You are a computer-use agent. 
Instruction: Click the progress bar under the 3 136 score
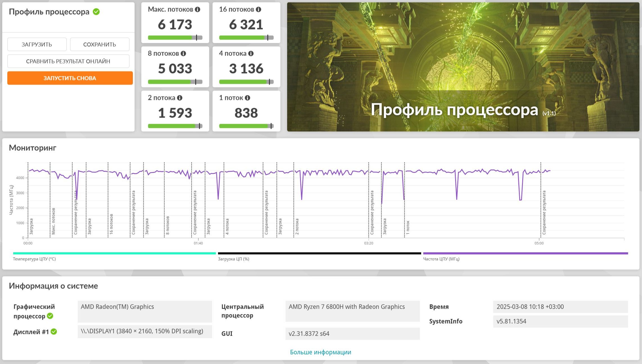click(246, 82)
